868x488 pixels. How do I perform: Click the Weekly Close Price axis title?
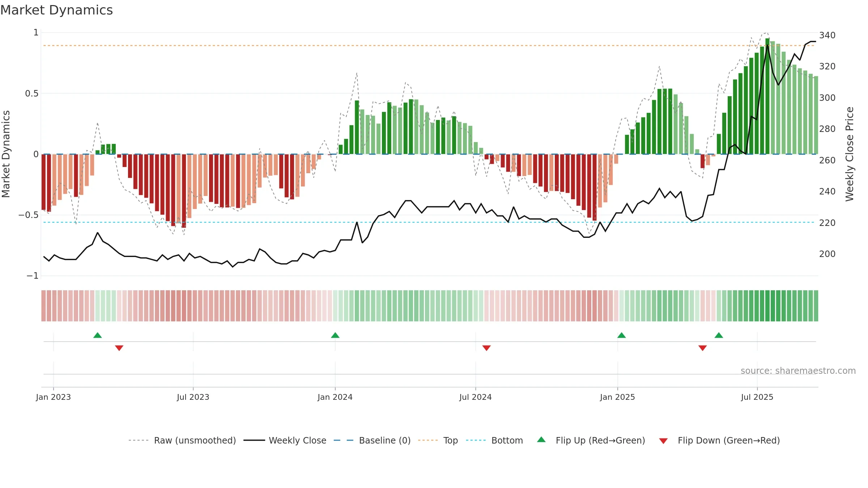[x=850, y=154]
